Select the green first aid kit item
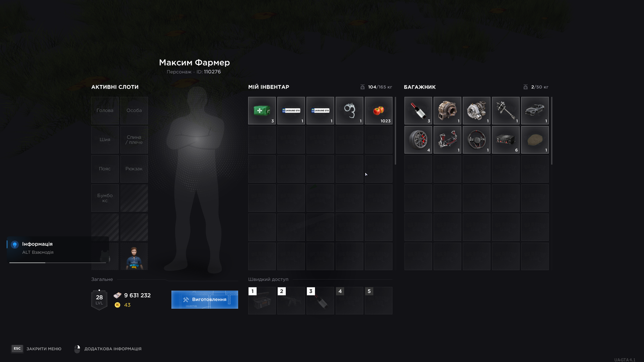The width and height of the screenshot is (644, 362). point(262,111)
